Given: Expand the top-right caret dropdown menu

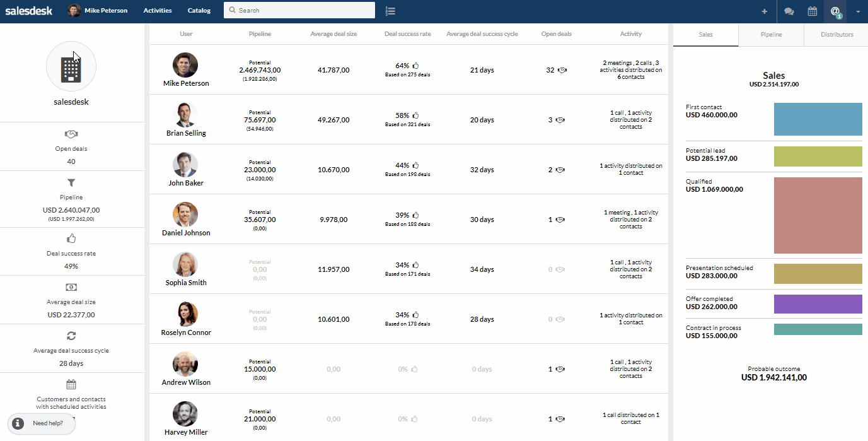Looking at the screenshot, I should coord(857,11).
